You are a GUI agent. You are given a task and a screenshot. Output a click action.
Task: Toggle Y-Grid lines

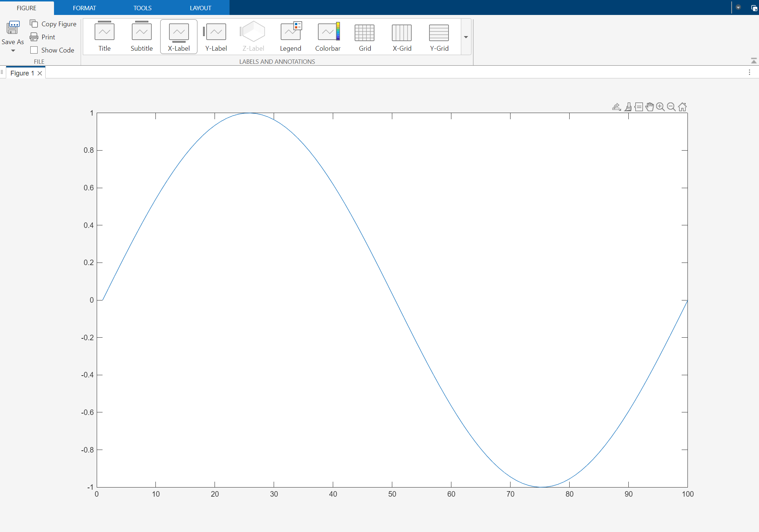(x=439, y=36)
